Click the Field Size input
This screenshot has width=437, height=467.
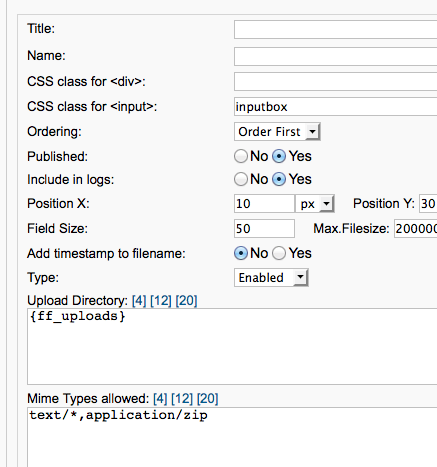264,228
